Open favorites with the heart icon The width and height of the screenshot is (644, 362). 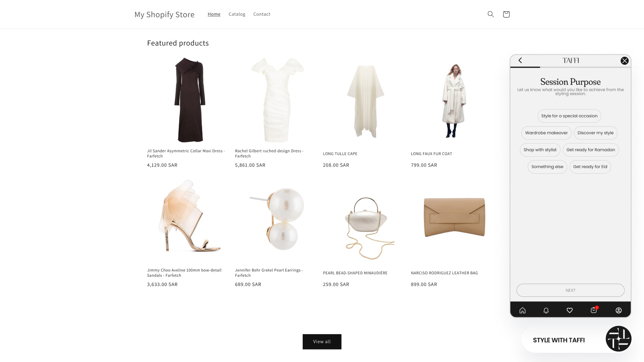(570, 310)
